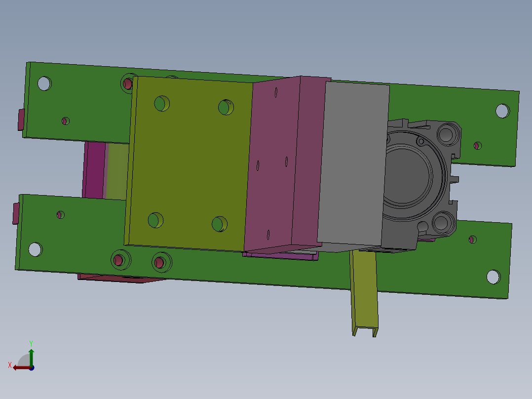Viewport: 532px width, 399px height.
Task: Click the top-right hole in the olive plate
Action: [x=226, y=107]
